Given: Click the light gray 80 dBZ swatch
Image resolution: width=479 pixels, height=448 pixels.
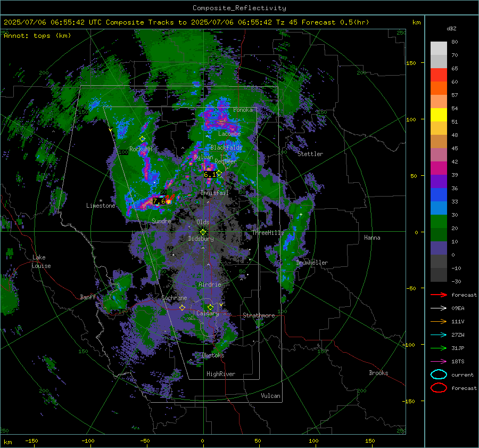Looking at the screenshot, I should click(x=439, y=48).
